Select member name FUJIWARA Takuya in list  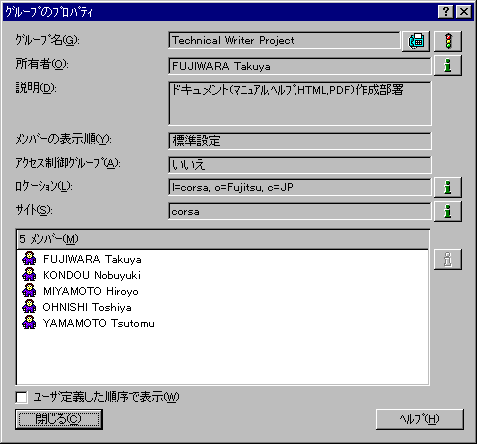coord(92,259)
